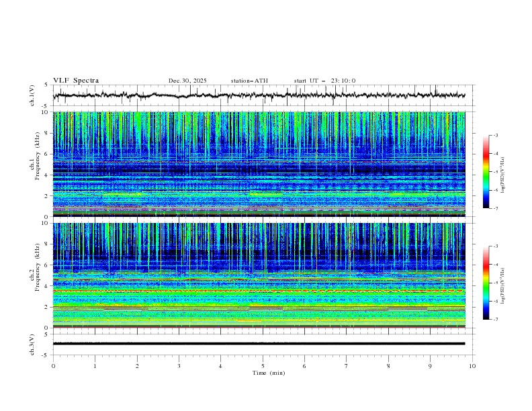Click the 5 minute tick on time axis
Image resolution: width=532 pixels, height=411 pixels.
(x=263, y=366)
